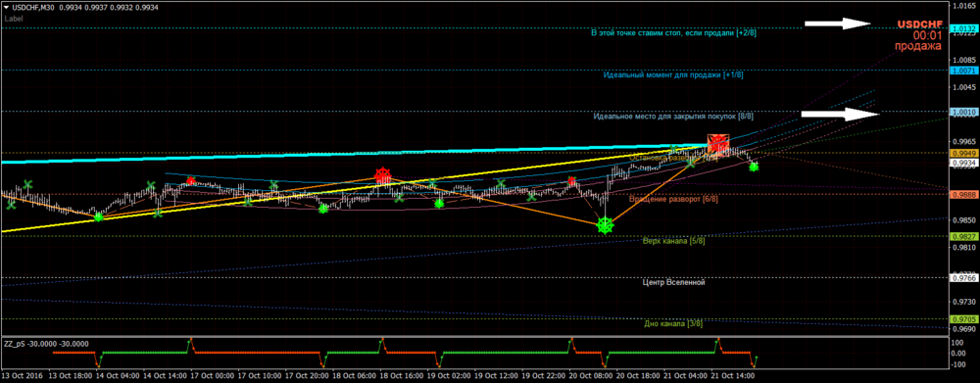Click the red boxed sell signal marker at the price peak
Image resolution: width=980 pixels, height=383 pixels.
pyautogui.click(x=718, y=145)
